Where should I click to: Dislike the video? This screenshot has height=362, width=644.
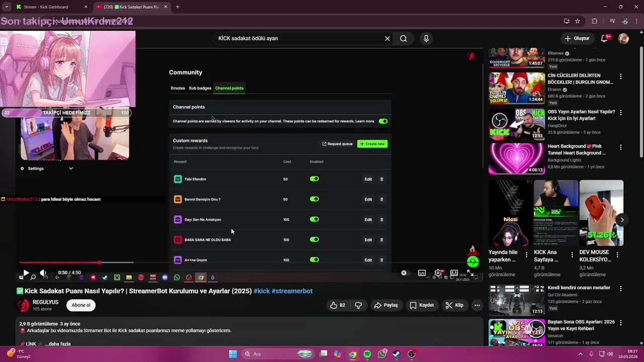point(358,305)
